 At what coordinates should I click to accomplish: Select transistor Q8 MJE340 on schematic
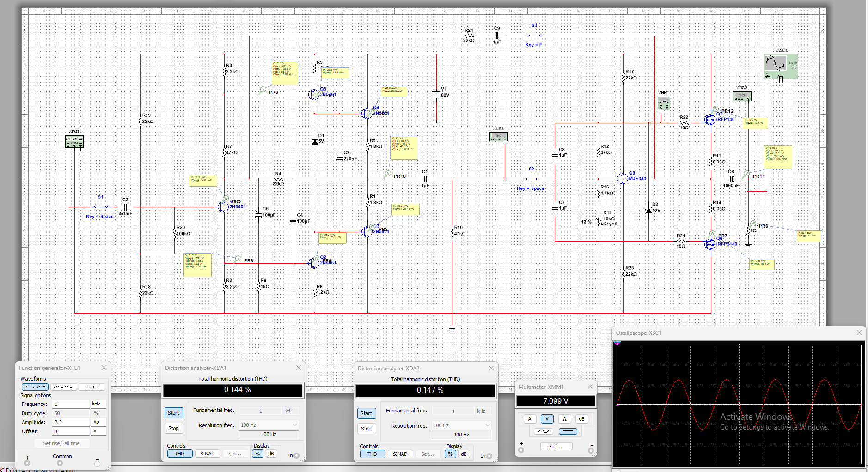point(623,178)
